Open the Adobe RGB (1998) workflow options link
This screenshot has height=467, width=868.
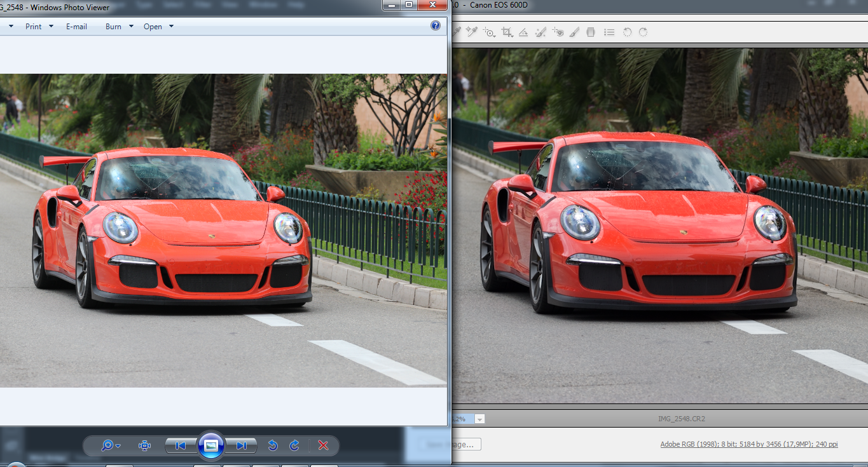tap(749, 444)
